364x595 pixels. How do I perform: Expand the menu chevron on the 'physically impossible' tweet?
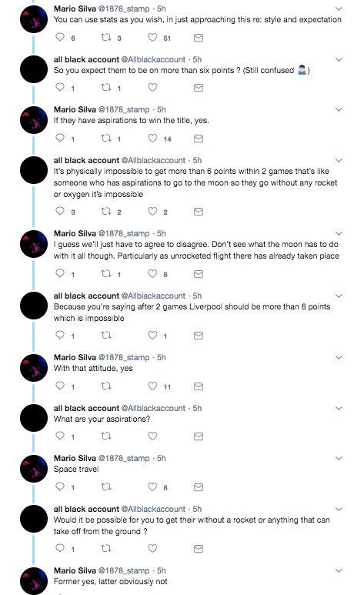(x=339, y=160)
